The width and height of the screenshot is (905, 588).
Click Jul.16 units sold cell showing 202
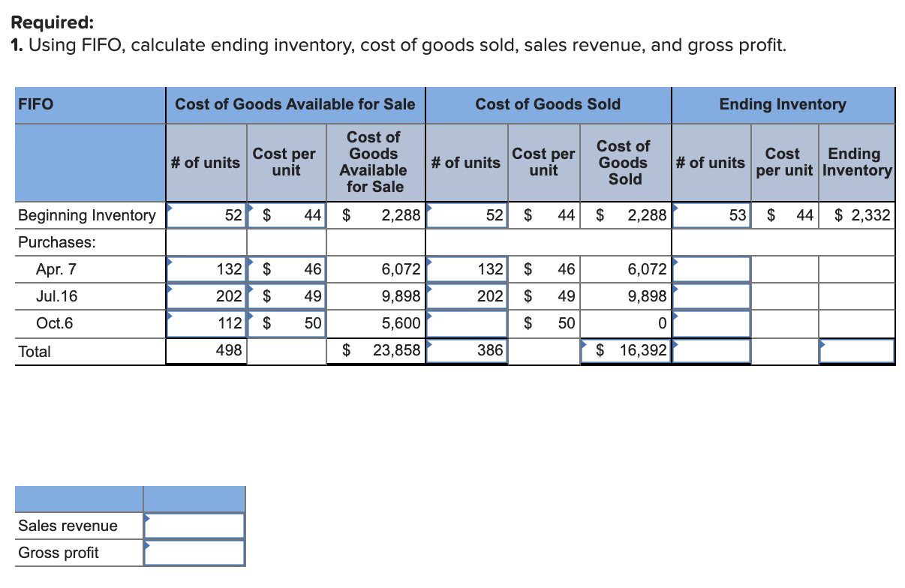467,296
